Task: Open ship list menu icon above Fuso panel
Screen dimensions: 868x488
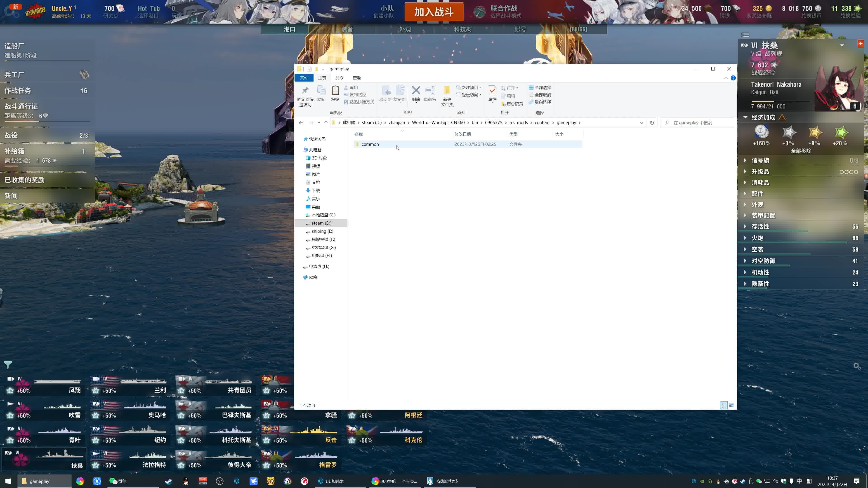Action: pyautogui.click(x=745, y=35)
